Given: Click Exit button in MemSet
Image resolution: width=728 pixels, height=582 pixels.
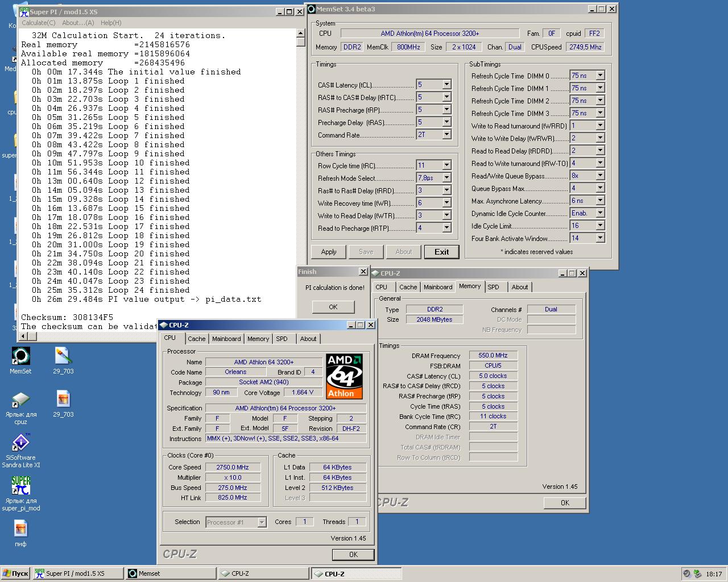Looking at the screenshot, I should pyautogui.click(x=442, y=252).
